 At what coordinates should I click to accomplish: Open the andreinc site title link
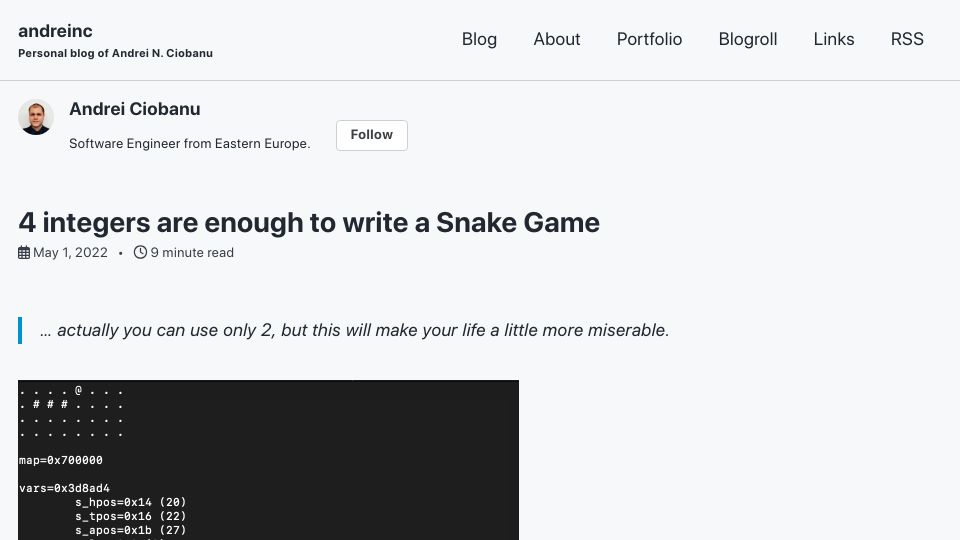tap(55, 31)
